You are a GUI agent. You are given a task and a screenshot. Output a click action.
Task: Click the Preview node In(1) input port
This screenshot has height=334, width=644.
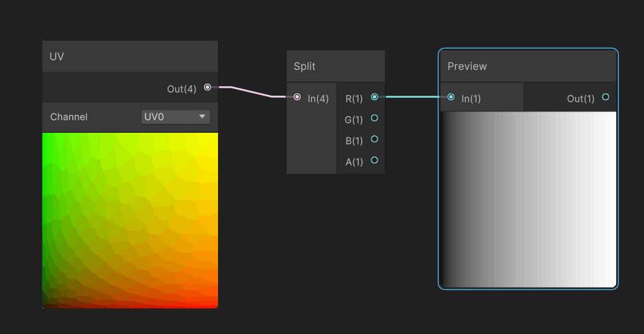(x=451, y=97)
